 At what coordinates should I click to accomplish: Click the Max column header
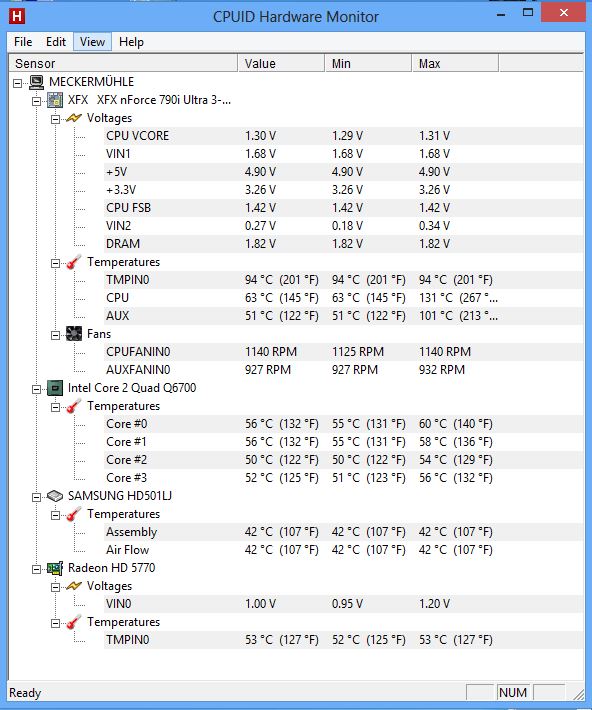(455, 63)
